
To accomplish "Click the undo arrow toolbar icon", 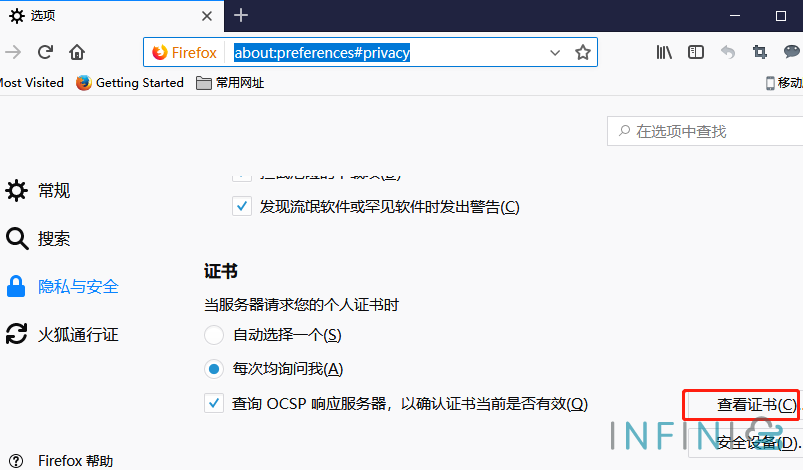I will [x=728, y=52].
